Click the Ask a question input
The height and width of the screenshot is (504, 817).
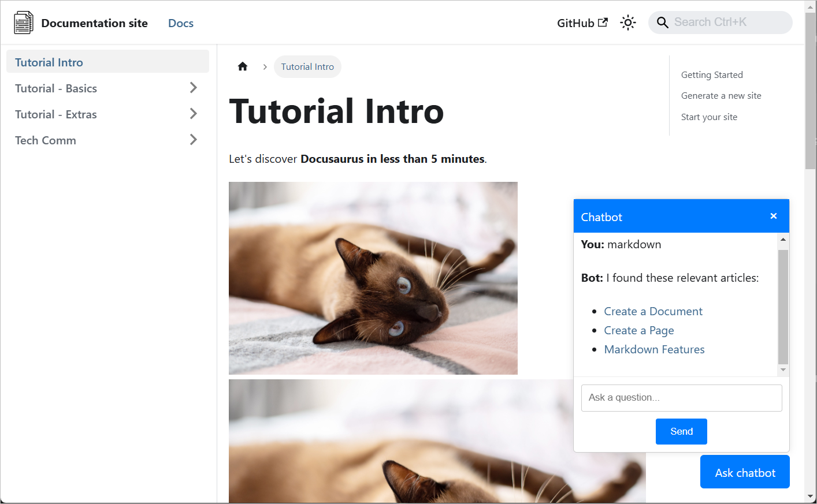[x=682, y=398]
